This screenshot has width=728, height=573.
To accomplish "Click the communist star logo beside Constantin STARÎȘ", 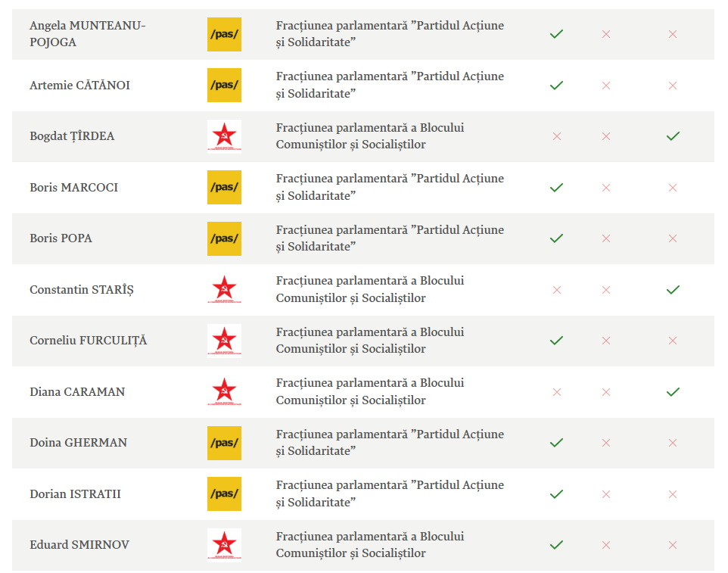I will [x=224, y=289].
